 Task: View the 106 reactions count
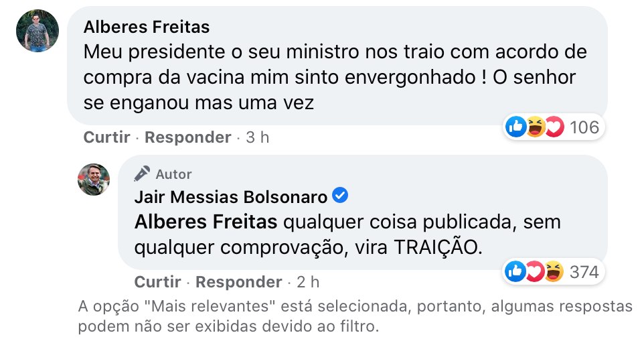coord(584,127)
